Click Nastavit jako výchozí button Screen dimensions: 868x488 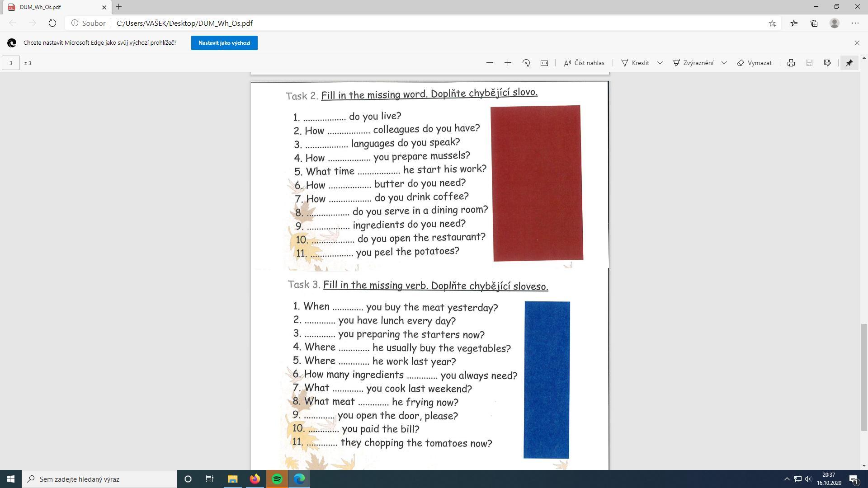224,43
